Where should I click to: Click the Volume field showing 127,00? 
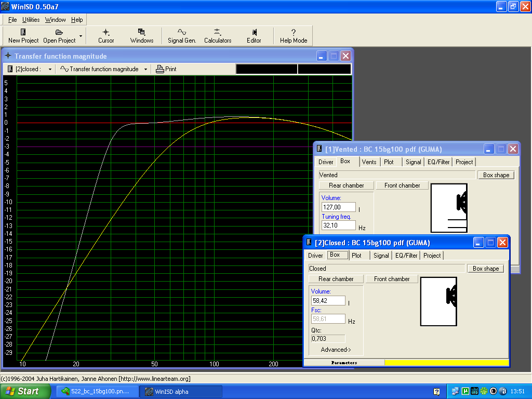coord(339,207)
